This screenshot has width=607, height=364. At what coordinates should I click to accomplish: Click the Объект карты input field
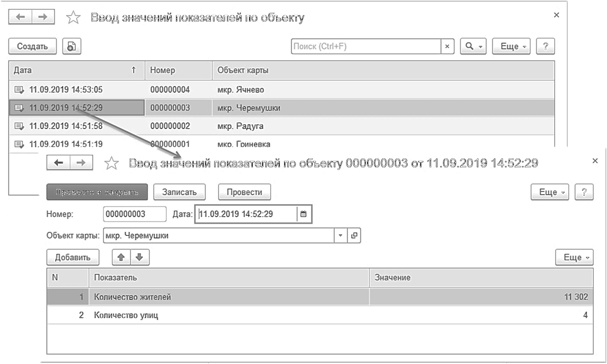coord(219,236)
